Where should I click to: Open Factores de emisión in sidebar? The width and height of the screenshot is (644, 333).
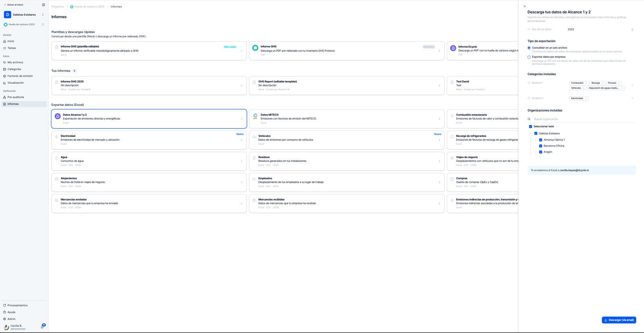[20, 76]
